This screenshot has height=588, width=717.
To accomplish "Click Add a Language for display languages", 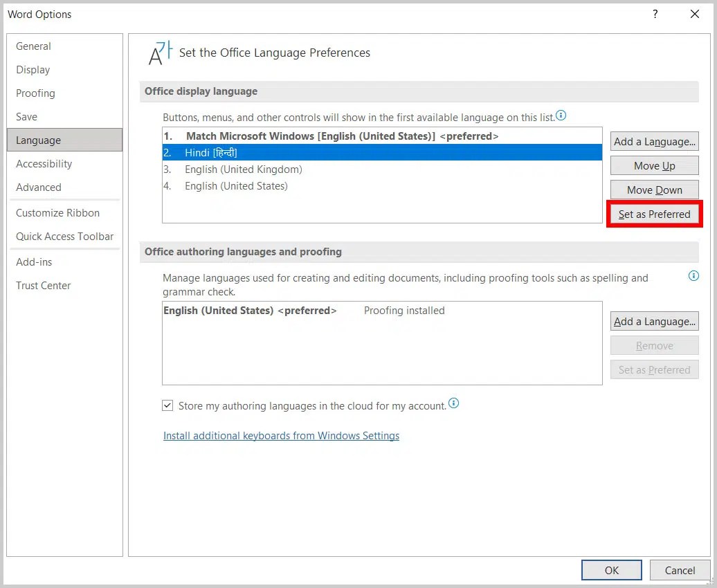I will coord(654,141).
